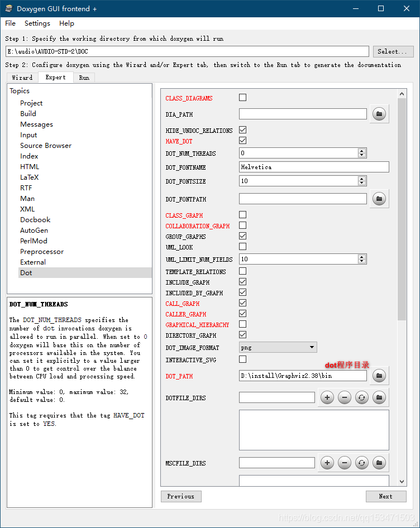Image resolution: width=420 pixels, height=528 pixels.
Task: Select Preprocessor topic
Action: point(42,252)
